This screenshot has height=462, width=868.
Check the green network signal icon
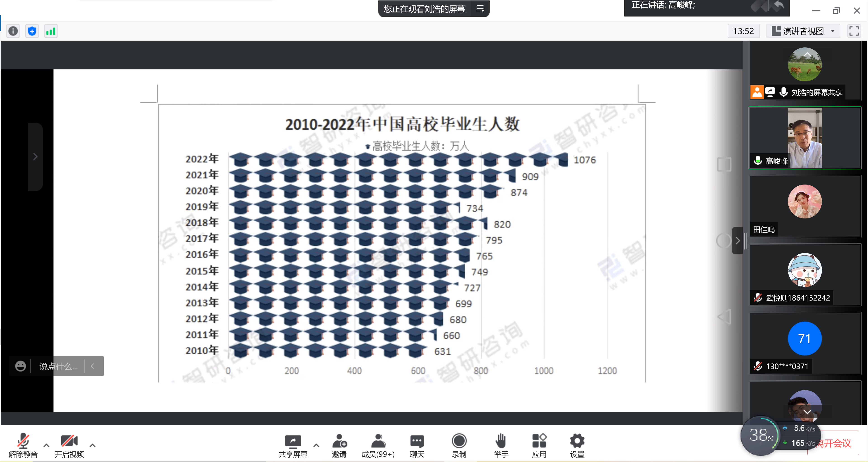coord(51,31)
